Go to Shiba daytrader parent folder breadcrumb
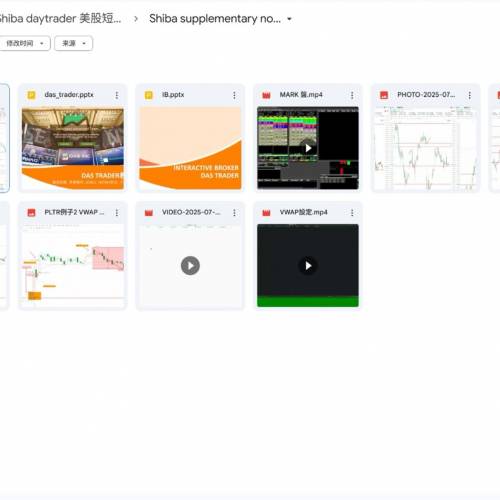 [x=60, y=19]
